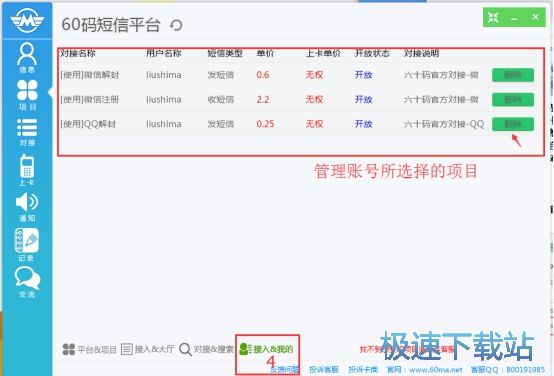The height and width of the screenshot is (376, 554).
Task: Open the 投诉客服 link at bottom
Action: point(324,370)
